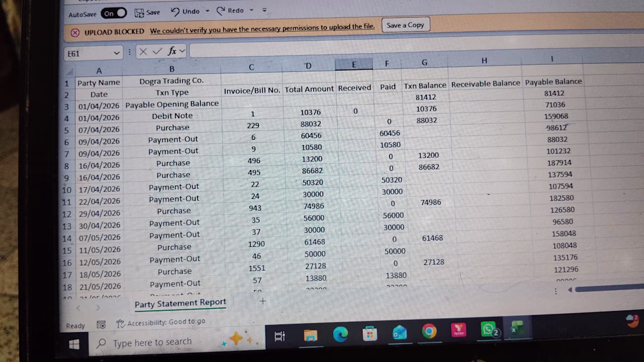Expand the dropdown chevron beside fx
The width and height of the screenshot is (644, 362).
point(182,51)
